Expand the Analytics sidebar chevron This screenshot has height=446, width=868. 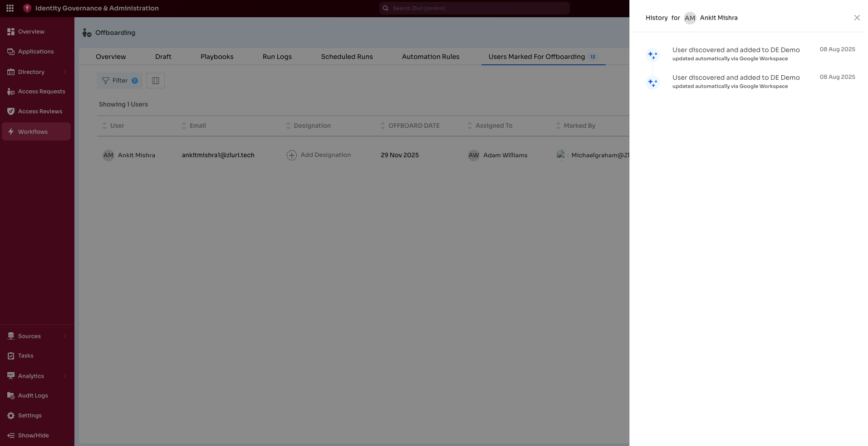(64, 376)
